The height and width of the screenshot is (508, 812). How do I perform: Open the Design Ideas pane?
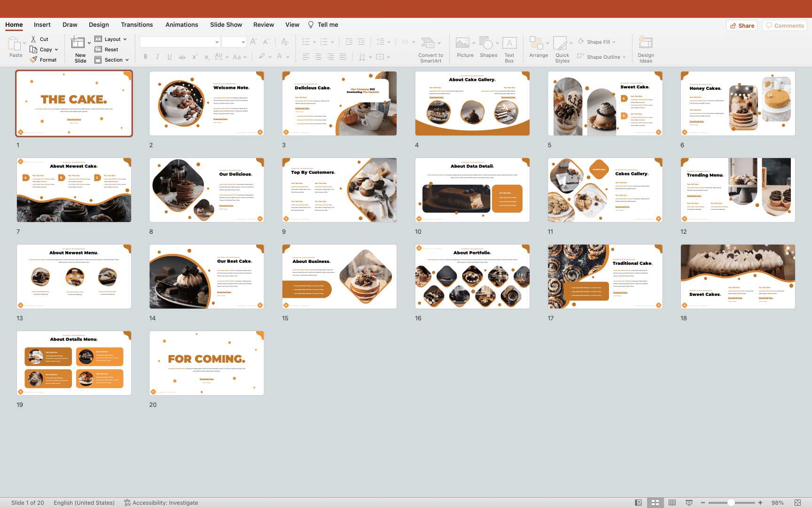[645, 49]
